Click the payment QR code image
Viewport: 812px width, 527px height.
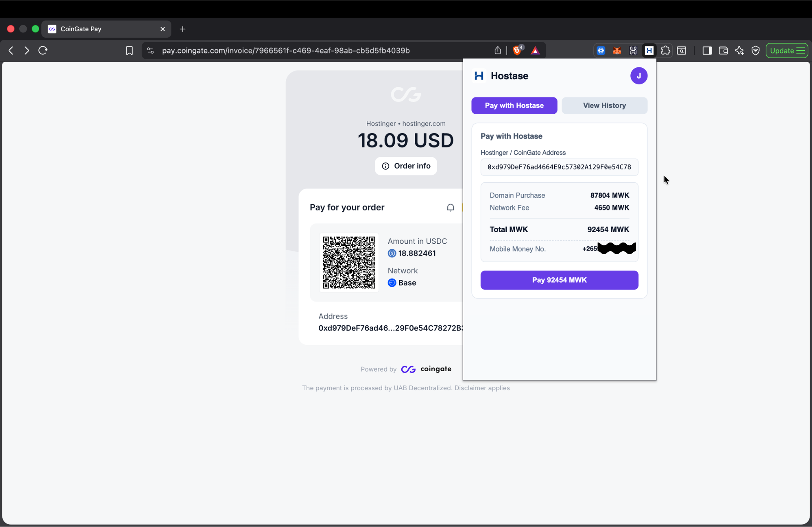349,263
